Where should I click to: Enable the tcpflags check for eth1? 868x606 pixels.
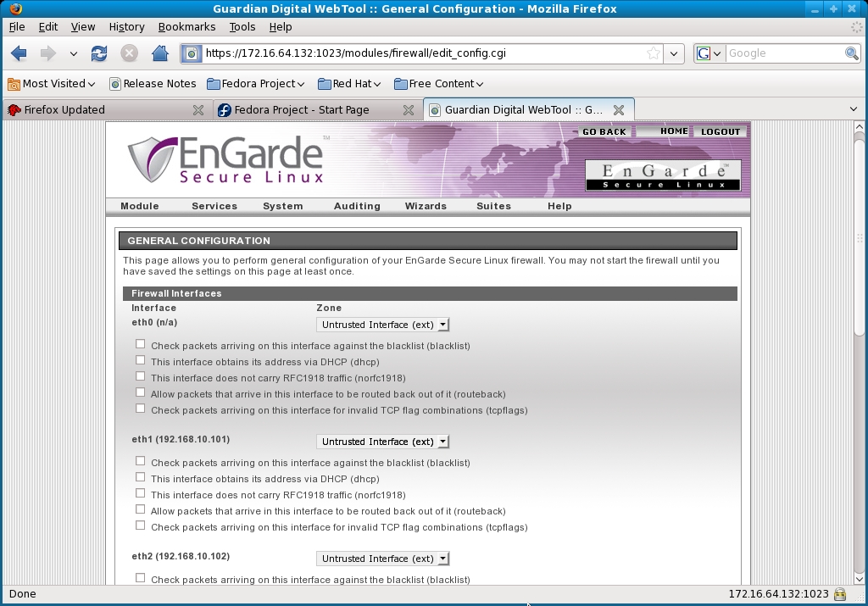pyautogui.click(x=140, y=525)
